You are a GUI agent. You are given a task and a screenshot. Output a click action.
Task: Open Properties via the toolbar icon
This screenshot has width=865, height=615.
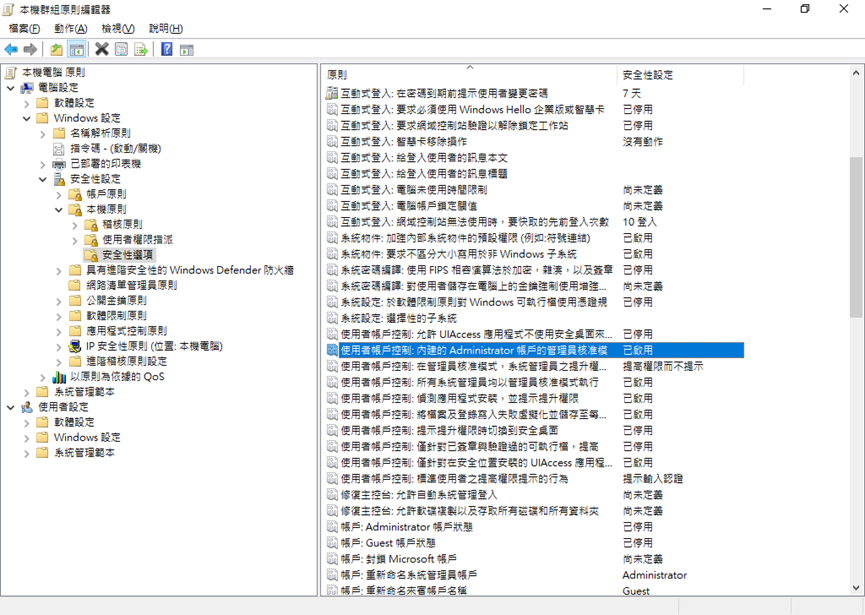[x=121, y=50]
